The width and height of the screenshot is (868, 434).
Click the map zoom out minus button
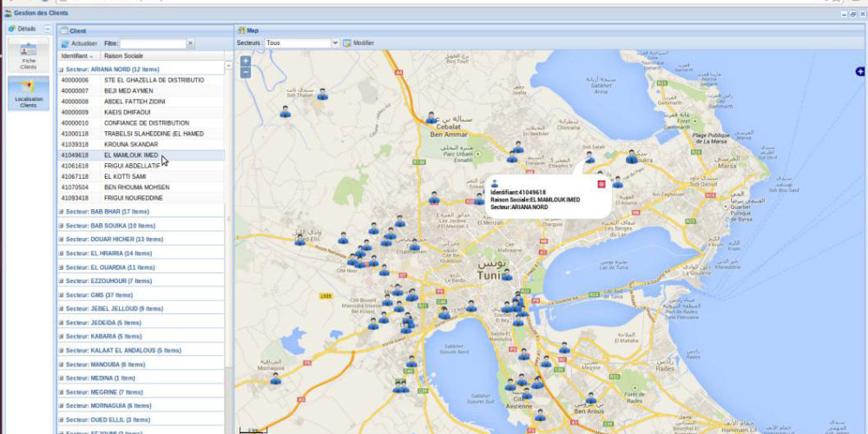click(x=246, y=72)
